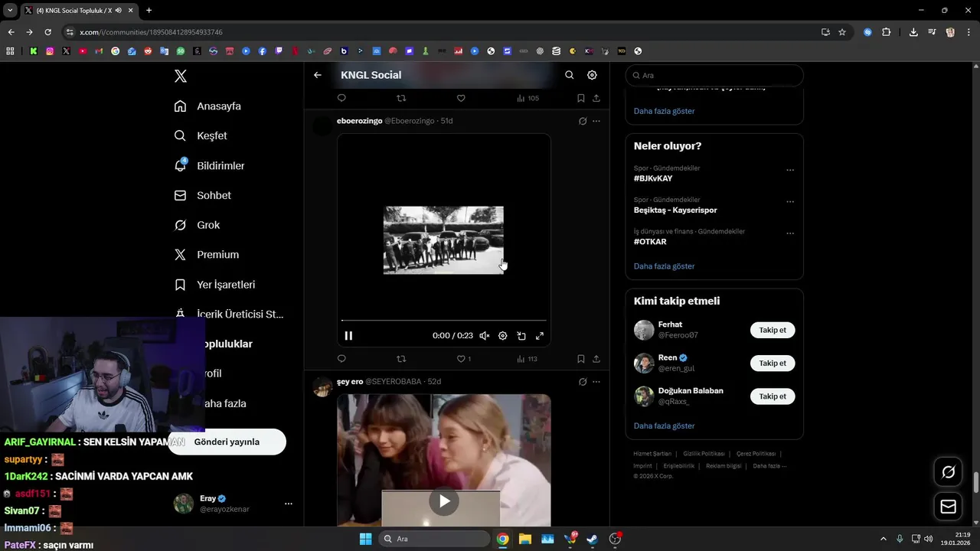Open Grok action on şey ero post
Screen dimensions: 980x551
pos(583,381)
